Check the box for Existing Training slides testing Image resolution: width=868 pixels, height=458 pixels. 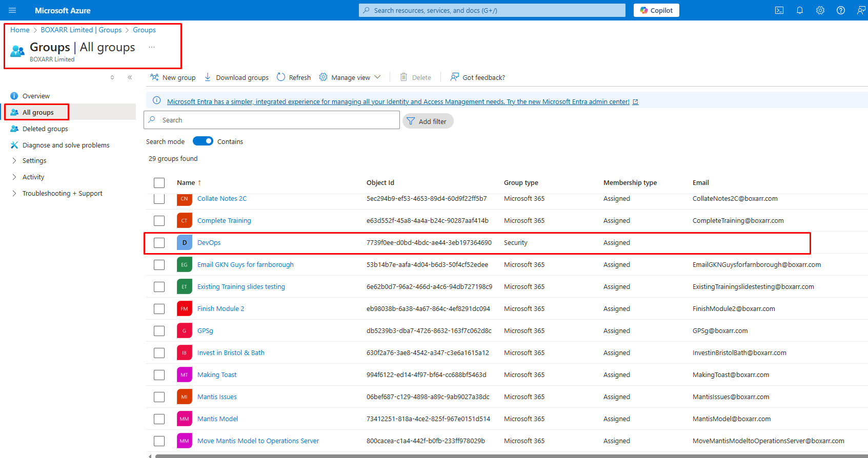pyautogui.click(x=159, y=287)
